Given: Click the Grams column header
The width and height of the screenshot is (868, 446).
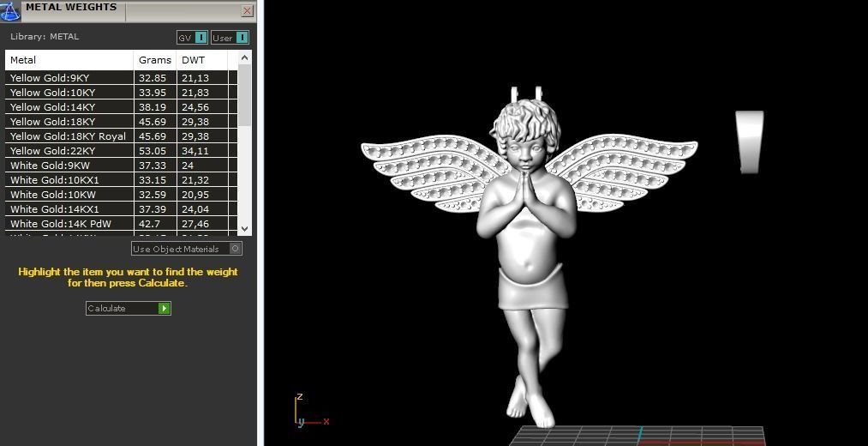Looking at the screenshot, I should pos(155,60).
